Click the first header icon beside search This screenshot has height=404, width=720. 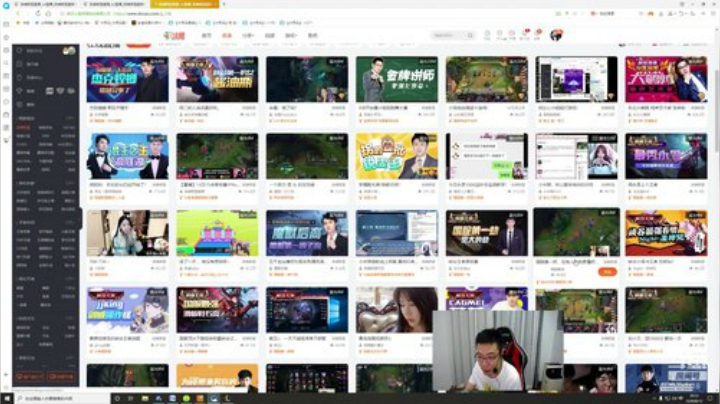[487, 35]
